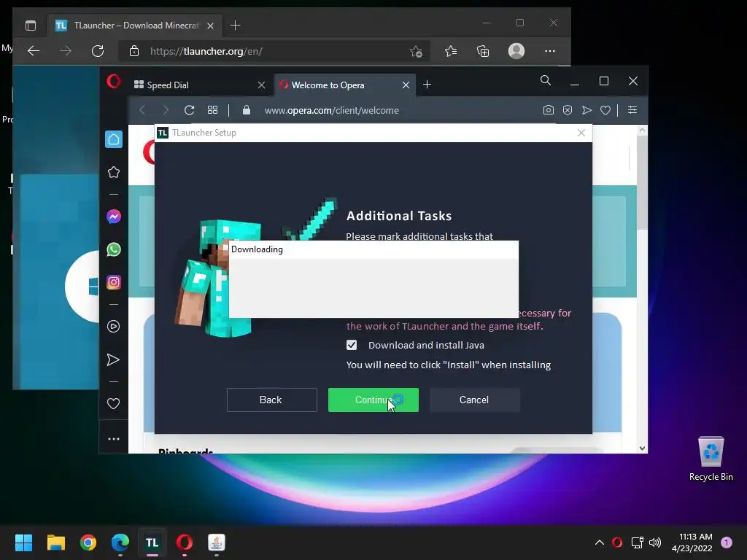This screenshot has width=747, height=560.
Task: Open My Flow arrow in Opera sidebar
Action: pos(113,359)
